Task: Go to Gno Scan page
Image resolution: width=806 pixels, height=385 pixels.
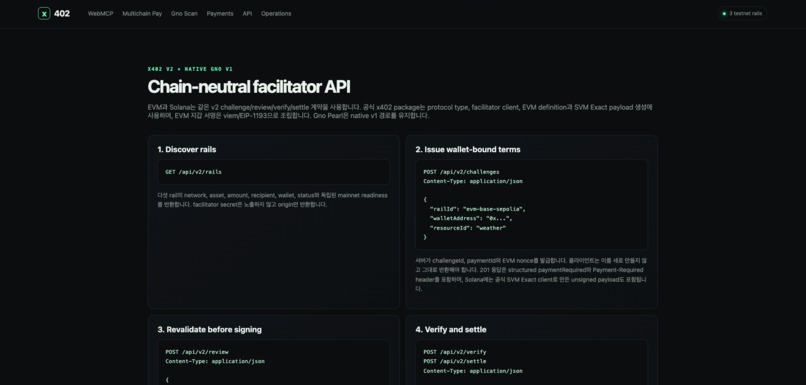Action: (x=184, y=14)
